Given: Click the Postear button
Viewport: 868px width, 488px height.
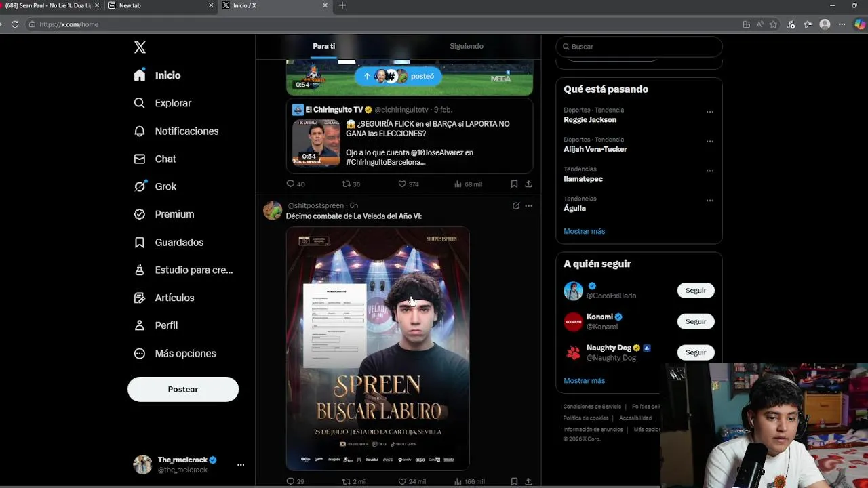Looking at the screenshot, I should (183, 389).
